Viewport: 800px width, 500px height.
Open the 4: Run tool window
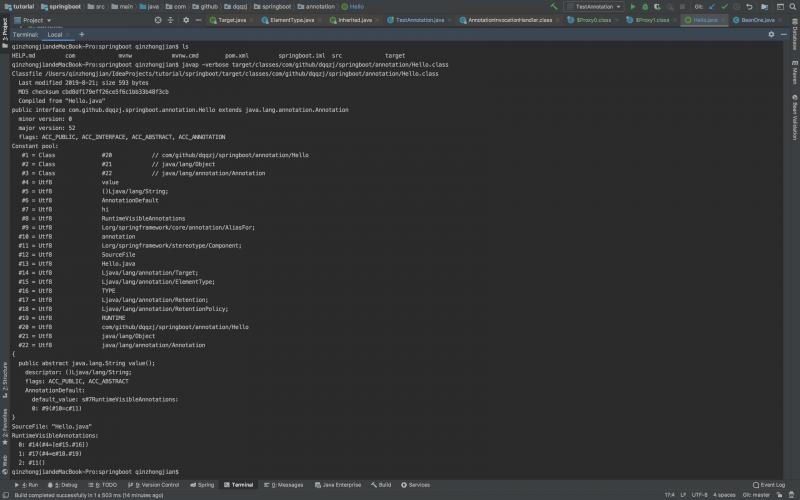27,485
